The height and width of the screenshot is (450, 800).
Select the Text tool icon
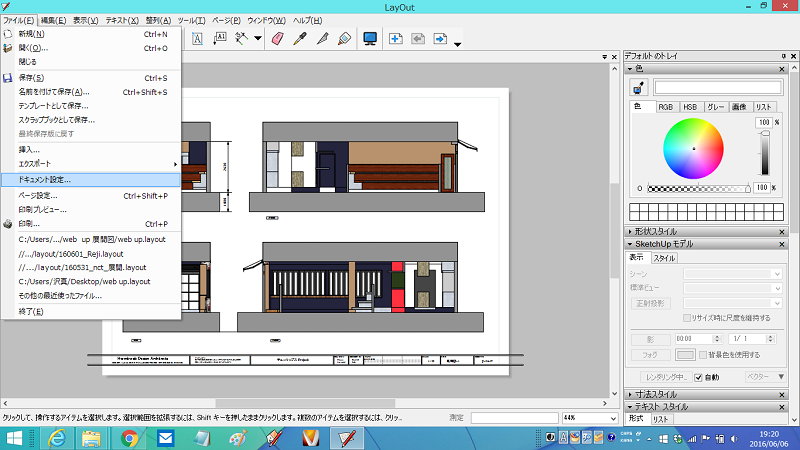point(197,39)
